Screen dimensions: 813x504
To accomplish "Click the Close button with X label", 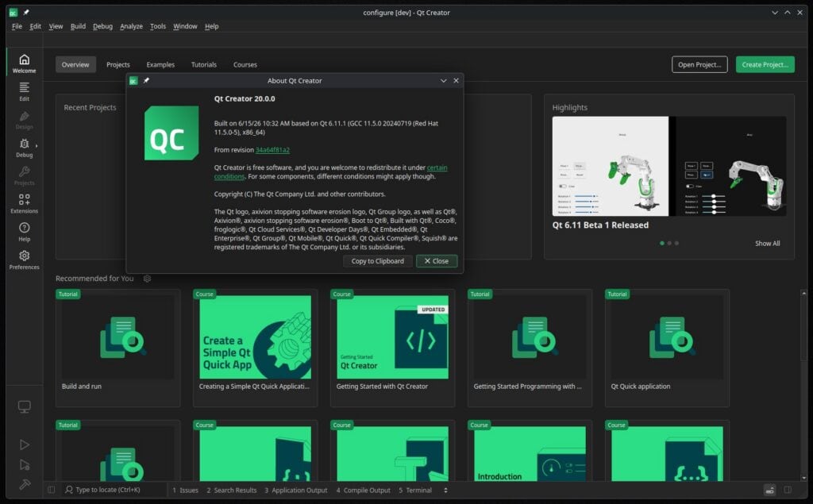I will (x=437, y=261).
